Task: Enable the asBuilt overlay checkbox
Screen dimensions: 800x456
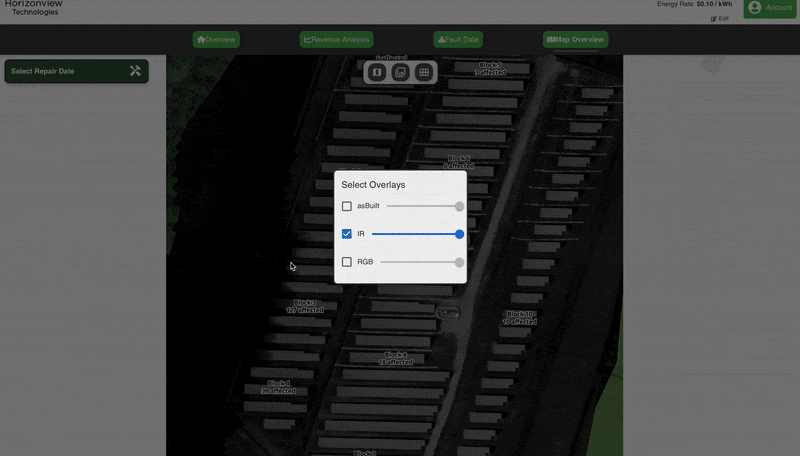Action: pos(347,206)
